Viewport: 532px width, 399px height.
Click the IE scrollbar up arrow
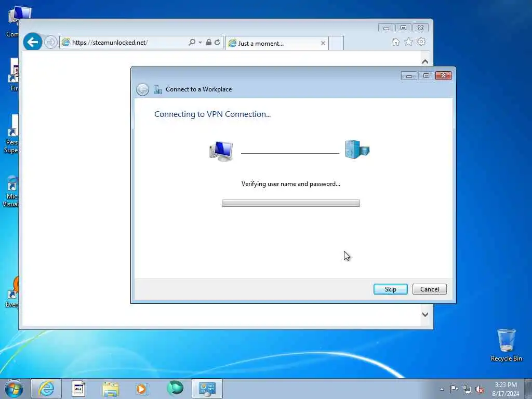point(425,61)
